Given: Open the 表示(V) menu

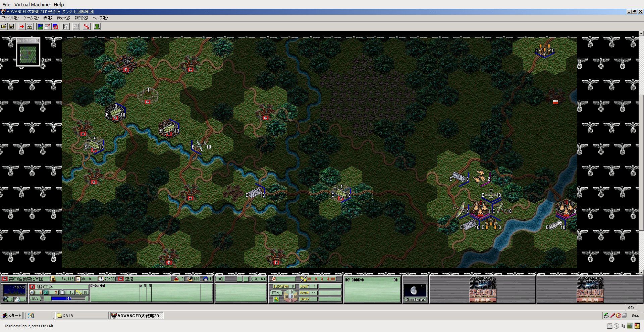Looking at the screenshot, I should click(x=63, y=18).
